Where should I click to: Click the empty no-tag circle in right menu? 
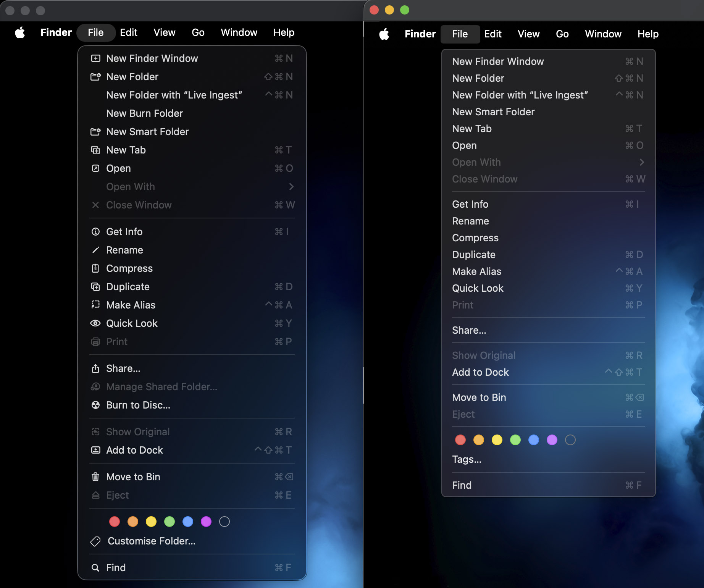(x=570, y=440)
